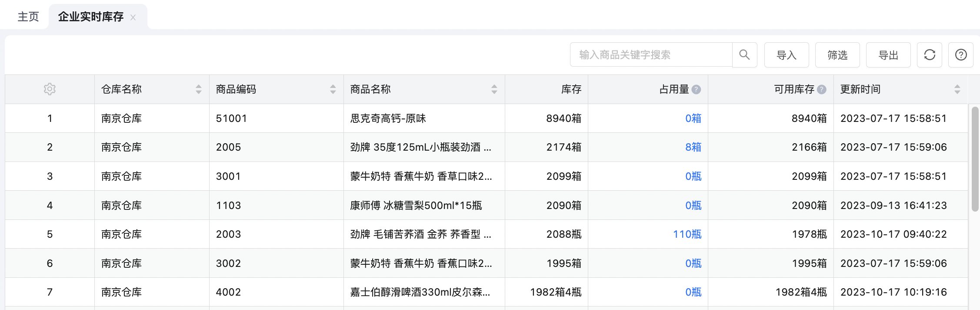Click stock value 8940箱 in 库存 column
This screenshot has width=980, height=310.
coord(563,118)
